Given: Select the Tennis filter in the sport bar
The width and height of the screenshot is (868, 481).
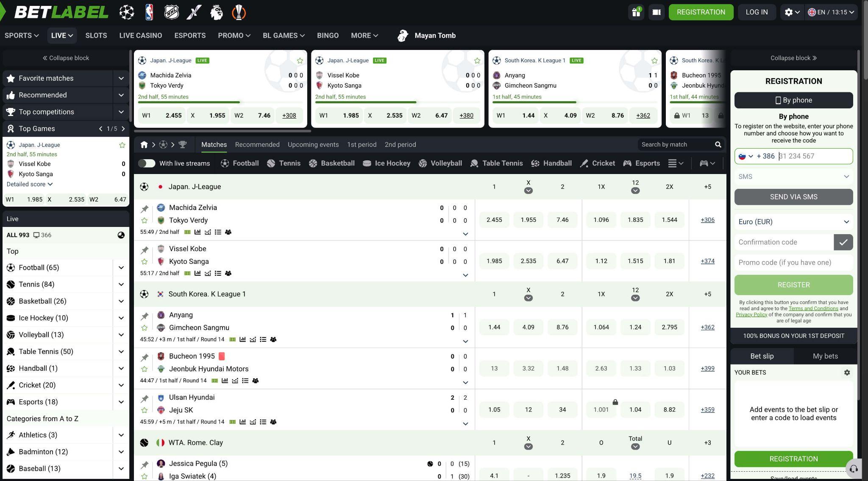Looking at the screenshot, I should (284, 163).
